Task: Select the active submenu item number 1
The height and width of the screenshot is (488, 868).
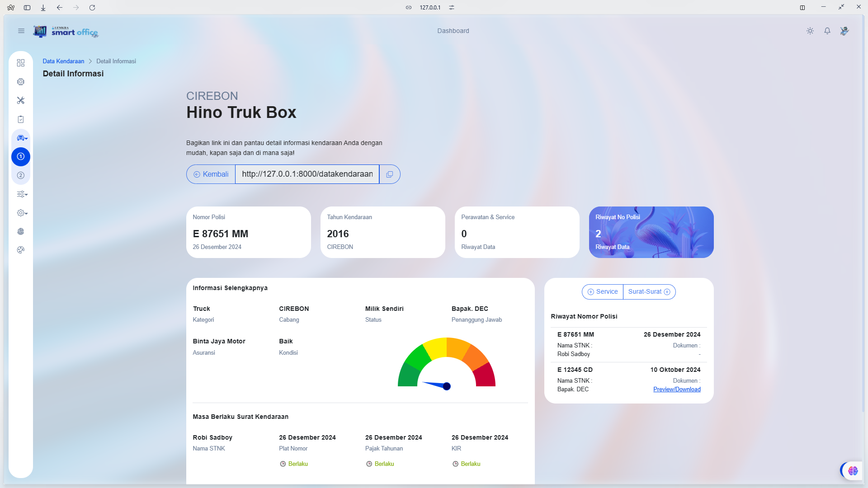Action: tap(21, 156)
